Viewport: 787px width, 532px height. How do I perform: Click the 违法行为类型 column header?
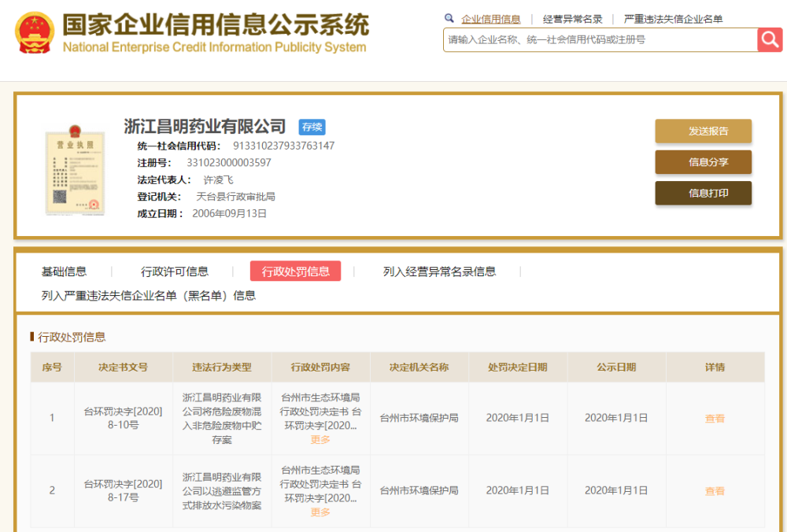point(222,368)
